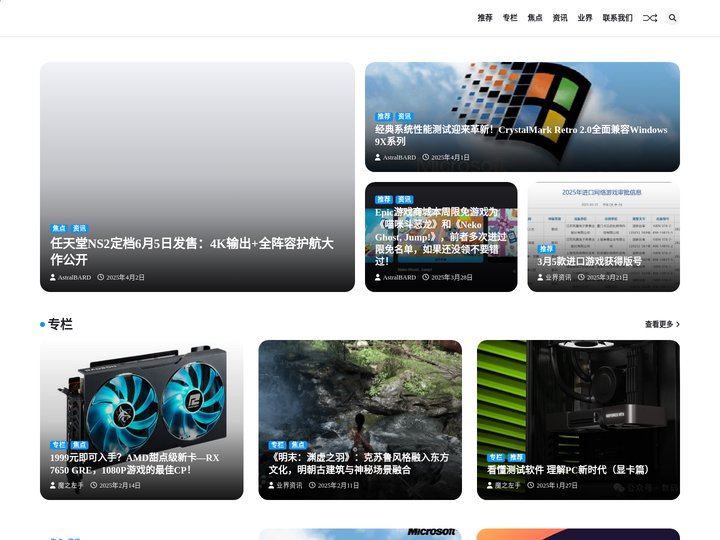The width and height of the screenshot is (720, 540).
Task: Open the 《明末：渊虚之羽》 article title
Action: (x=359, y=464)
